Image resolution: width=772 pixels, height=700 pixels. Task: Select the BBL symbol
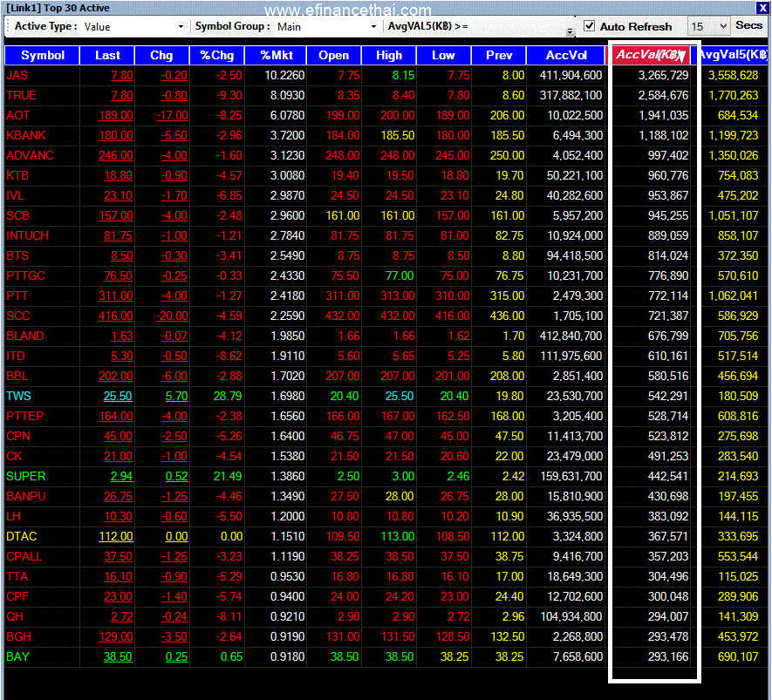(x=17, y=377)
